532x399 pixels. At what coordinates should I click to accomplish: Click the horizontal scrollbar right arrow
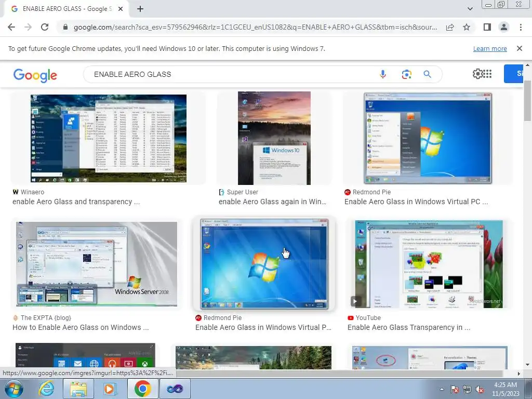(518, 374)
